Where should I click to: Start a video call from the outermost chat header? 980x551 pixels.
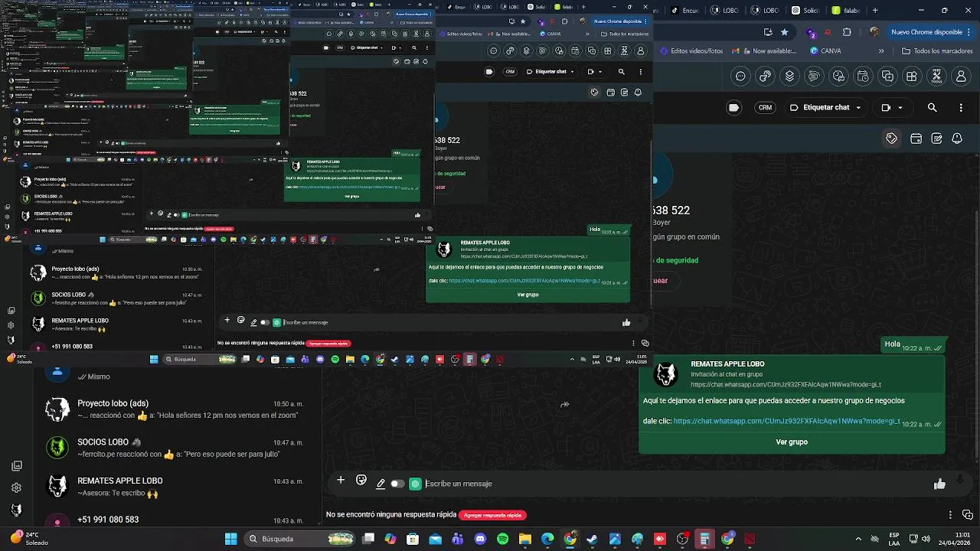pyautogui.click(x=886, y=108)
